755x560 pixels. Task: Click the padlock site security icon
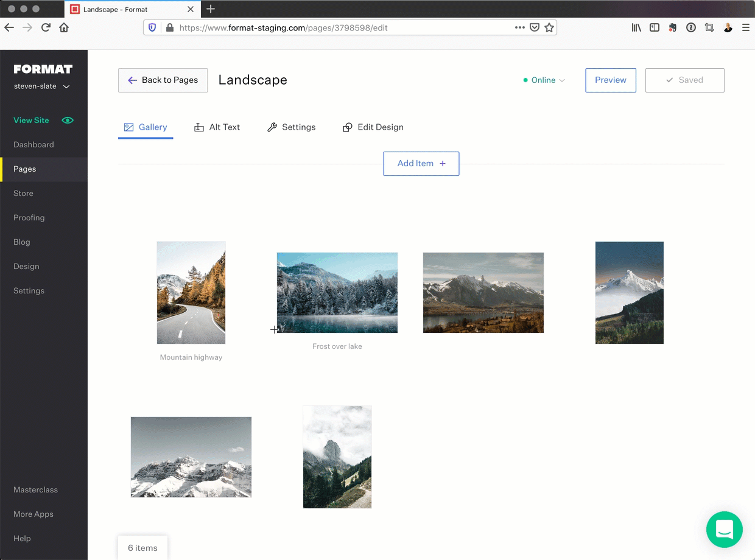coord(169,27)
